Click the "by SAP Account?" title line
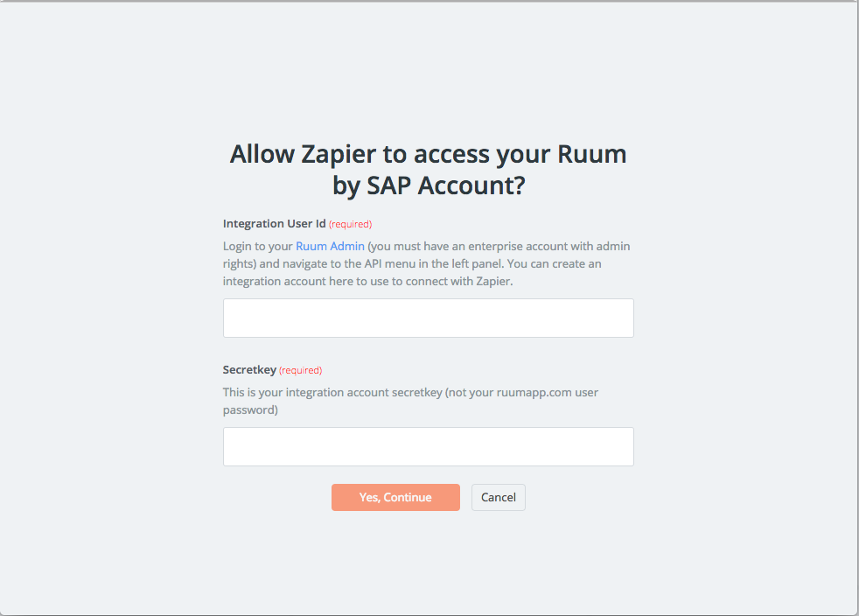Screen dimensions: 859x616 tap(429, 185)
